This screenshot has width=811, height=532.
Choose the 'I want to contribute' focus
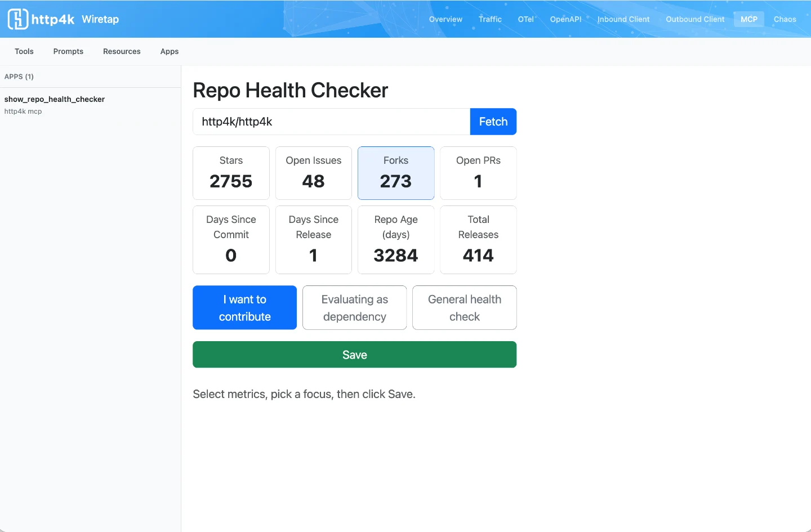244,307
